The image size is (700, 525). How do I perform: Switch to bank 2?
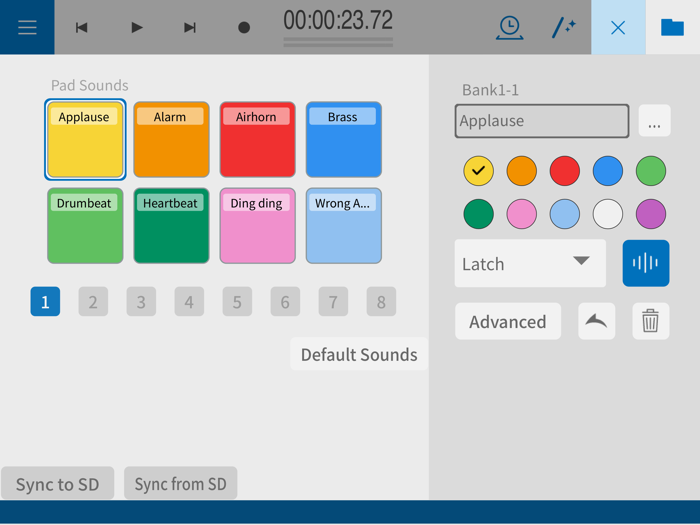pos(93,301)
